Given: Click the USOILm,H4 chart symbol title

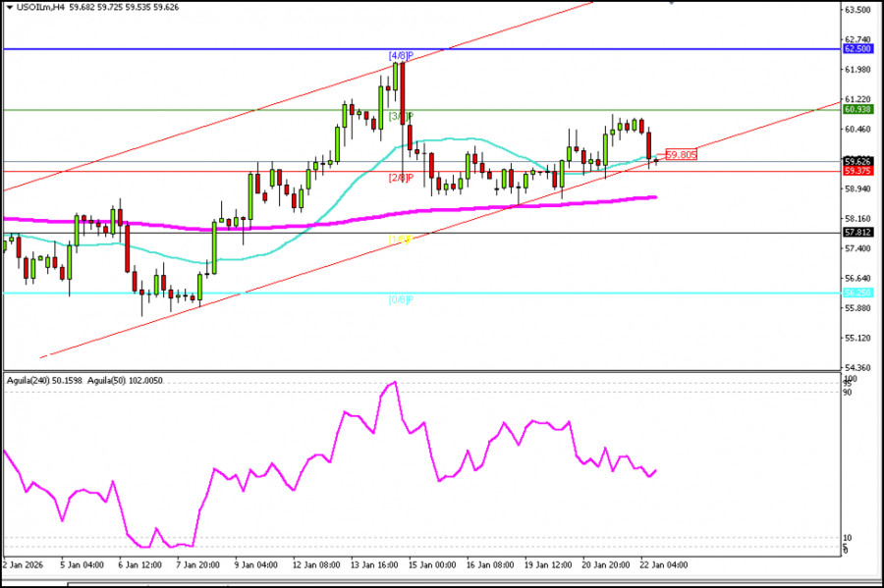Looking at the screenshot, I should coord(41,7).
